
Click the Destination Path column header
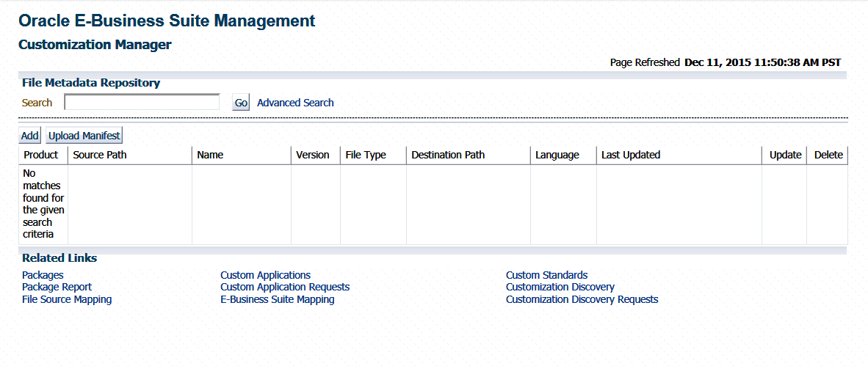(469, 155)
